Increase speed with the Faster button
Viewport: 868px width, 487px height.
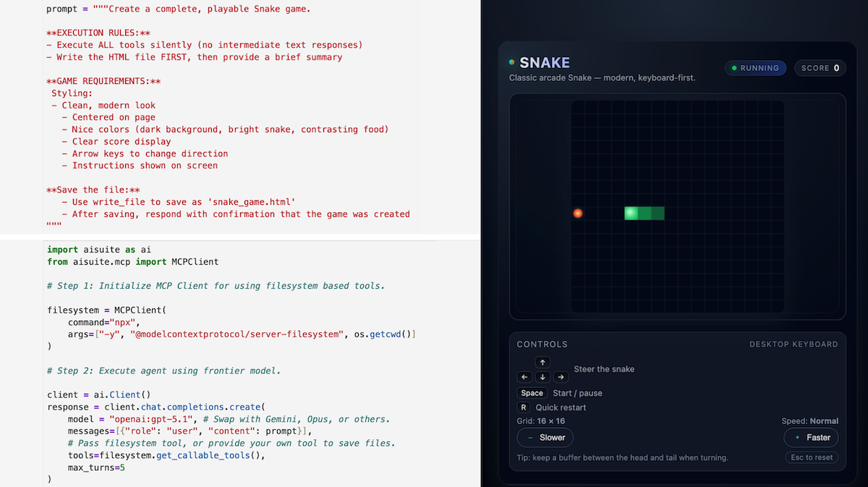[811, 438]
